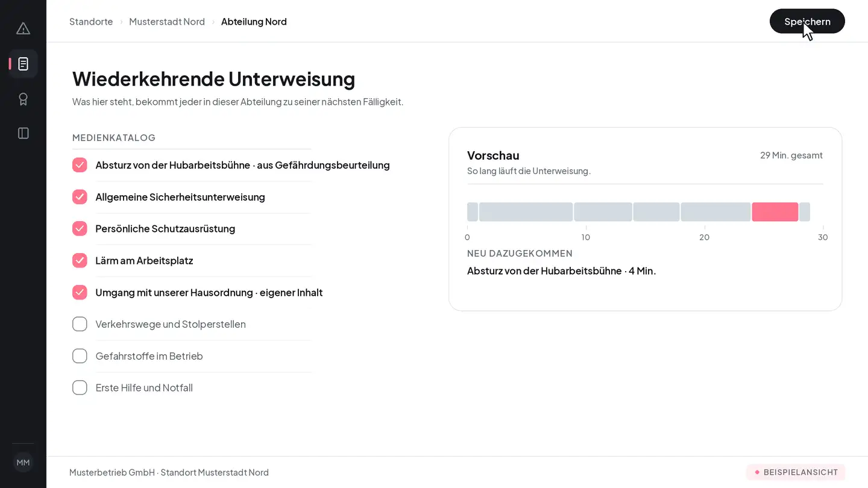This screenshot has height=488, width=868.
Task: Uncheck Persönliche Schutzausrüstung checkbox
Action: click(80, 228)
